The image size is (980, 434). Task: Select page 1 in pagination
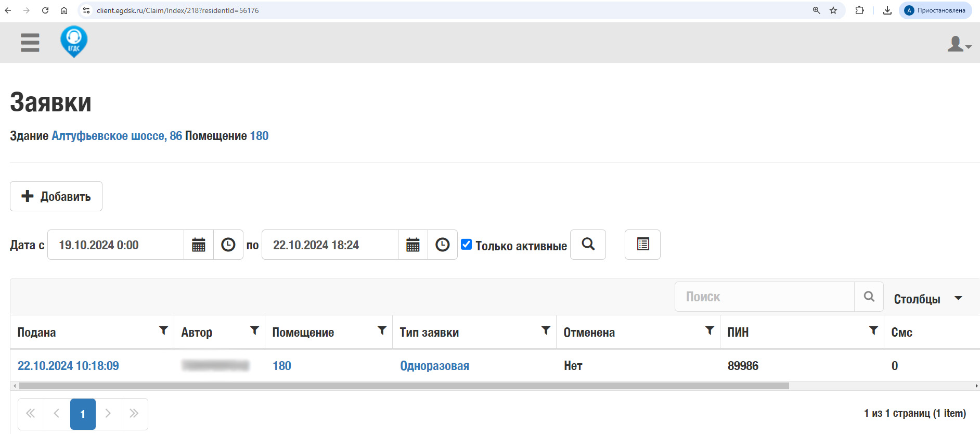83,414
